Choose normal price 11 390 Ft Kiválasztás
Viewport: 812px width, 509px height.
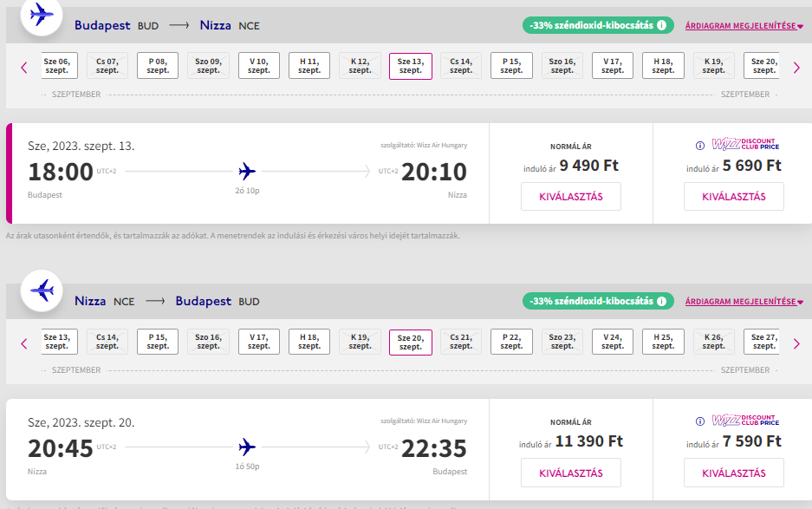[571, 473]
